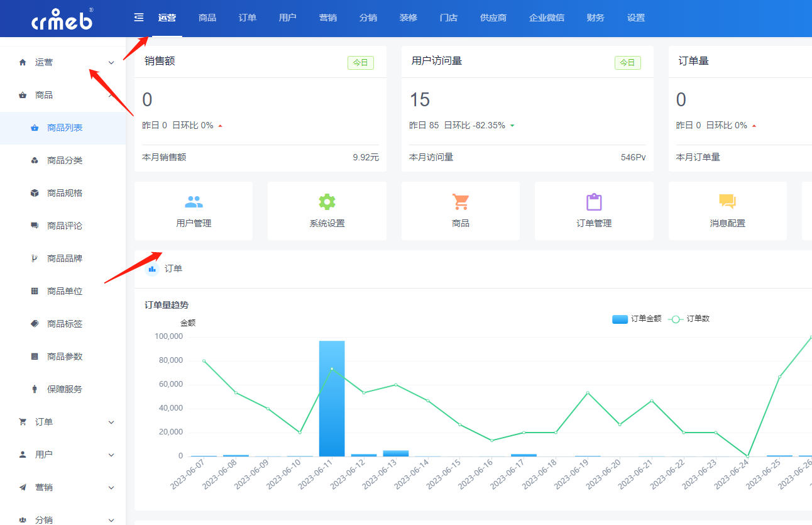The width and height of the screenshot is (812, 525).
Task: Select 商品规格 in the sidebar
Action: point(63,193)
